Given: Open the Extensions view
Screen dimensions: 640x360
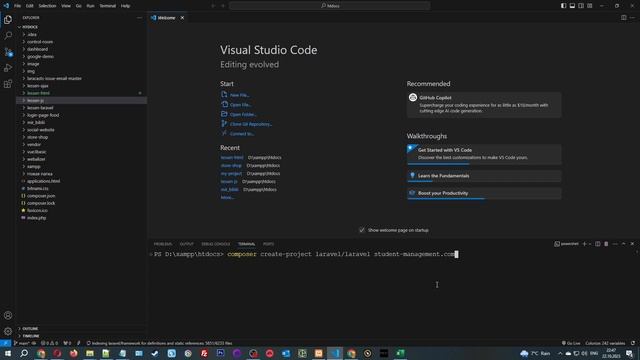Looking at the screenshot, I should (x=8, y=84).
